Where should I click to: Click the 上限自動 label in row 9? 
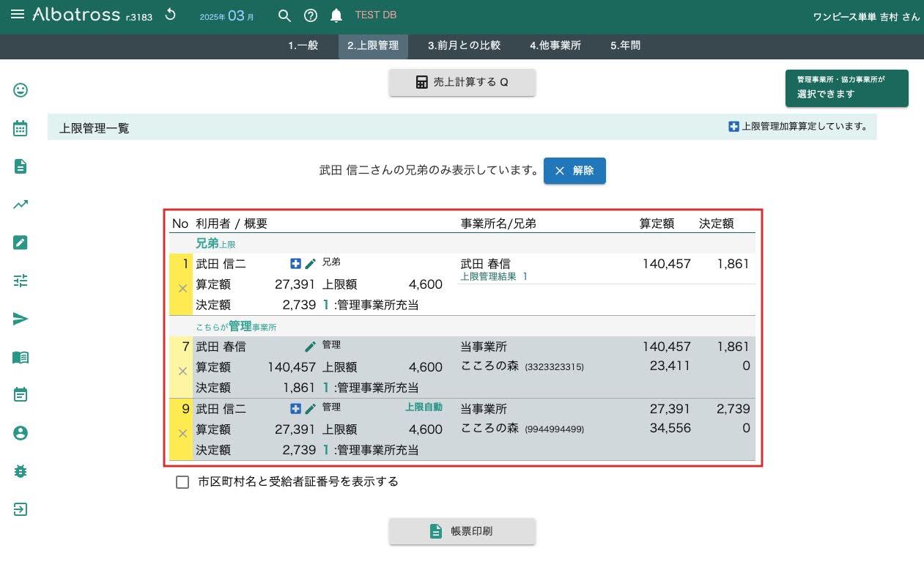(424, 407)
